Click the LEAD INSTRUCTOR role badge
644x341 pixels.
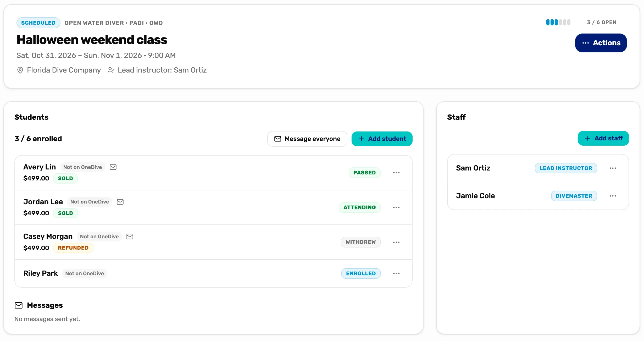[x=566, y=168]
